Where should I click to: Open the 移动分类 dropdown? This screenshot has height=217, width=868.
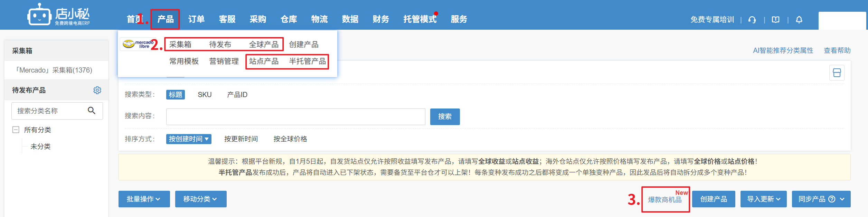(x=201, y=199)
